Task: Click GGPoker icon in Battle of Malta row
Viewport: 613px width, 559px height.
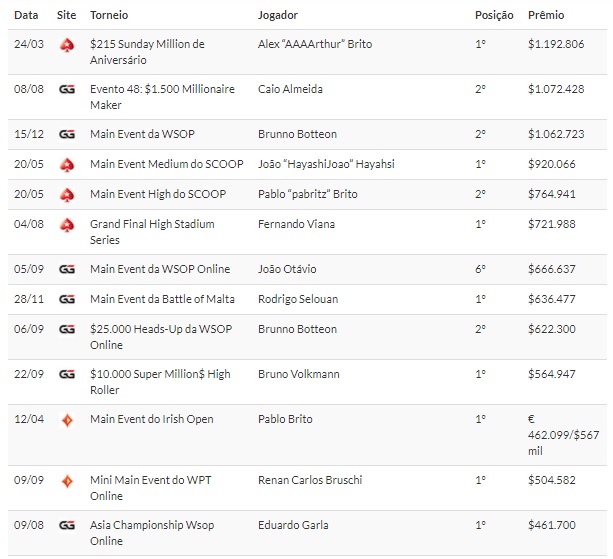Action: point(67,300)
